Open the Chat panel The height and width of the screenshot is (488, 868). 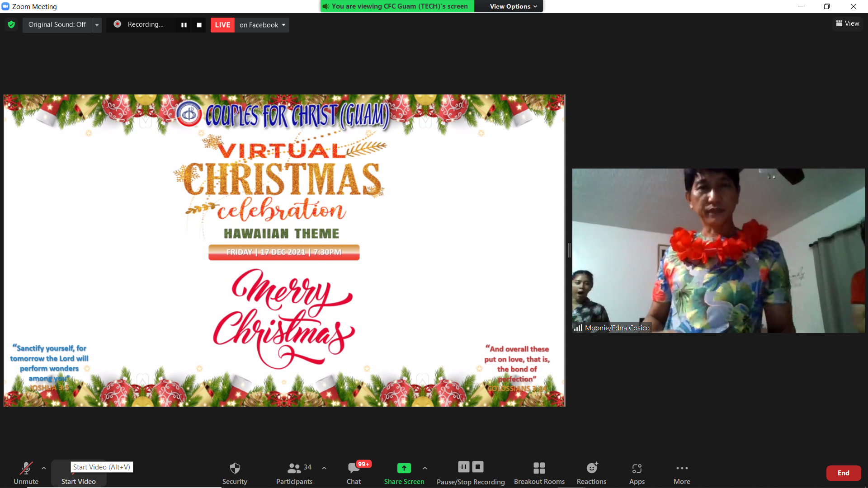(354, 473)
